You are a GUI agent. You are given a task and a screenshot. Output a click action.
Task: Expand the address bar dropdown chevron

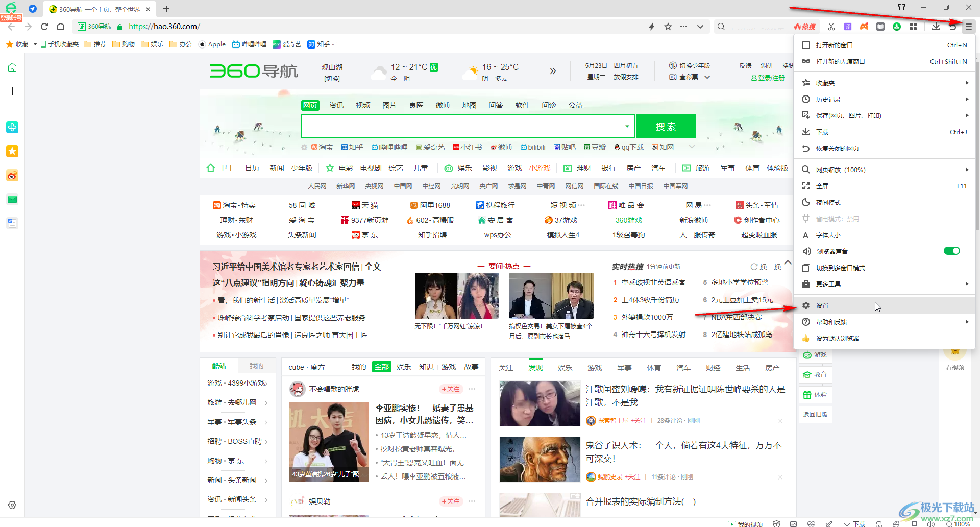tap(700, 27)
